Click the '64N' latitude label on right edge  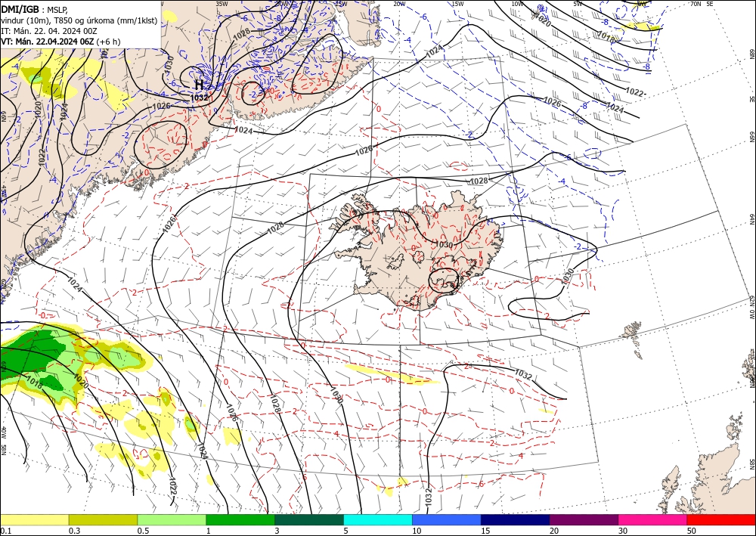(x=751, y=218)
